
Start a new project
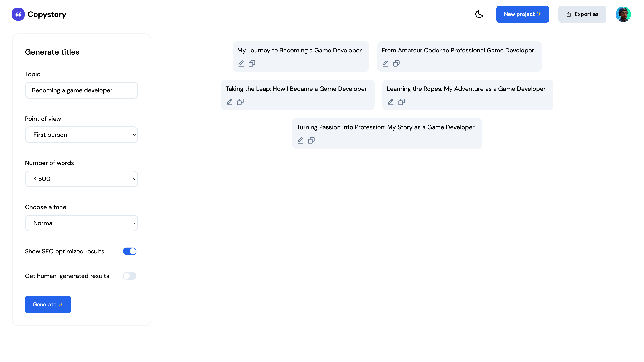click(523, 14)
